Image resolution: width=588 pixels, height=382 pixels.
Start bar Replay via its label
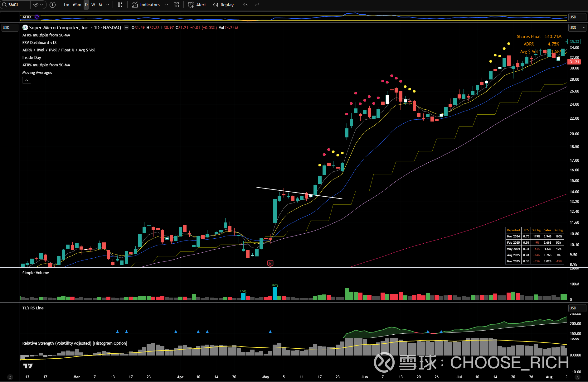pyautogui.click(x=227, y=5)
